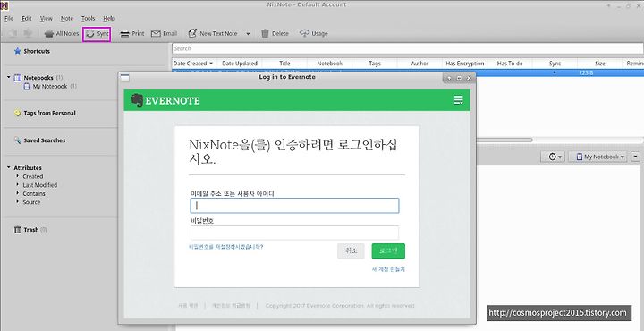Expand the Created attribute
This screenshot has height=331, width=644.
pyautogui.click(x=18, y=176)
